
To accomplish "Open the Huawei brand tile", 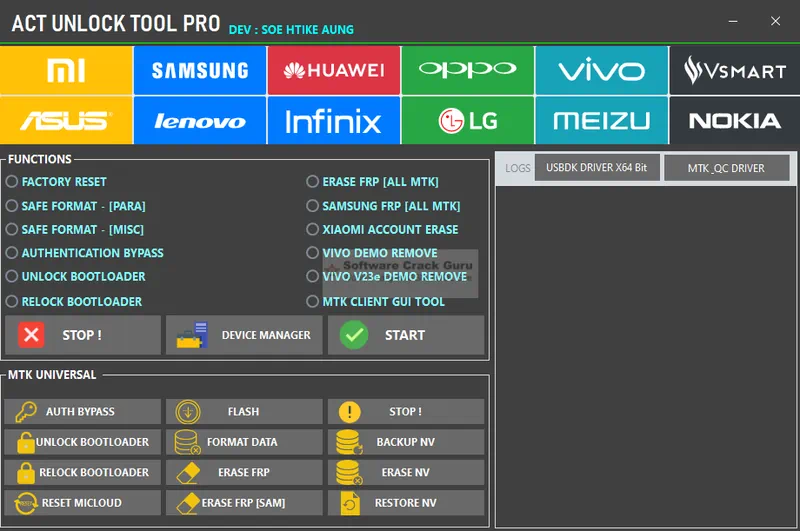I will (334, 70).
